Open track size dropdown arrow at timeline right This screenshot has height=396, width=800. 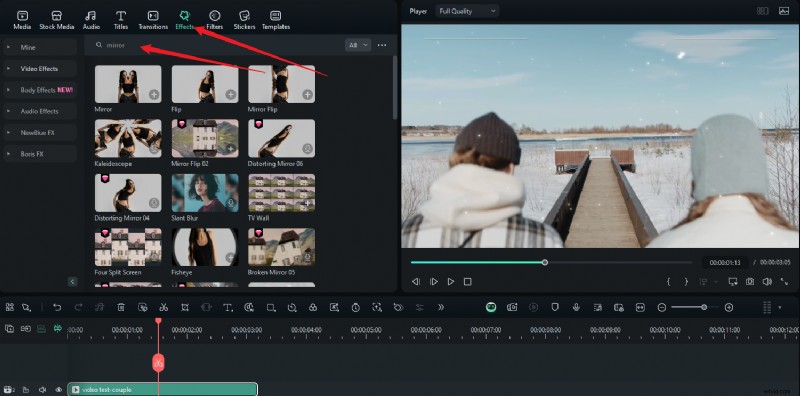[x=780, y=307]
